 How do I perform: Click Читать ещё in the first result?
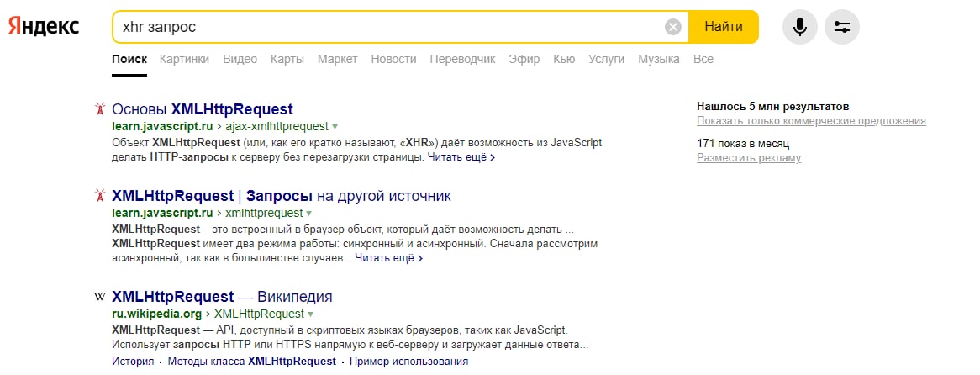coord(461,157)
